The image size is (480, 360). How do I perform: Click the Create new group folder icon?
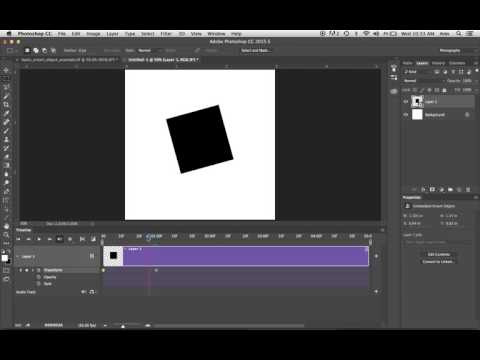click(450, 189)
